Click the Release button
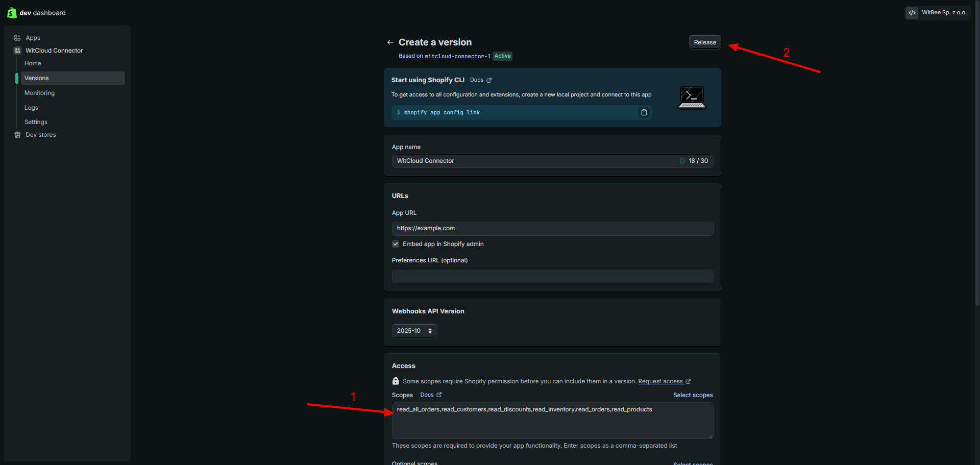Image resolution: width=980 pixels, height=465 pixels. tap(705, 42)
